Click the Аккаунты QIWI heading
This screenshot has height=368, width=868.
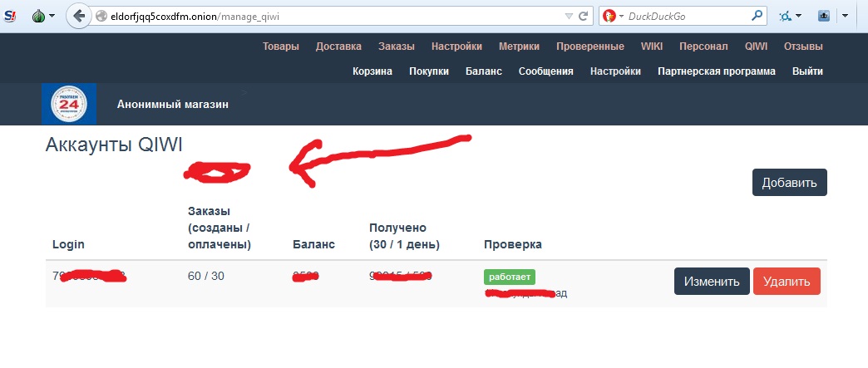pyautogui.click(x=114, y=145)
